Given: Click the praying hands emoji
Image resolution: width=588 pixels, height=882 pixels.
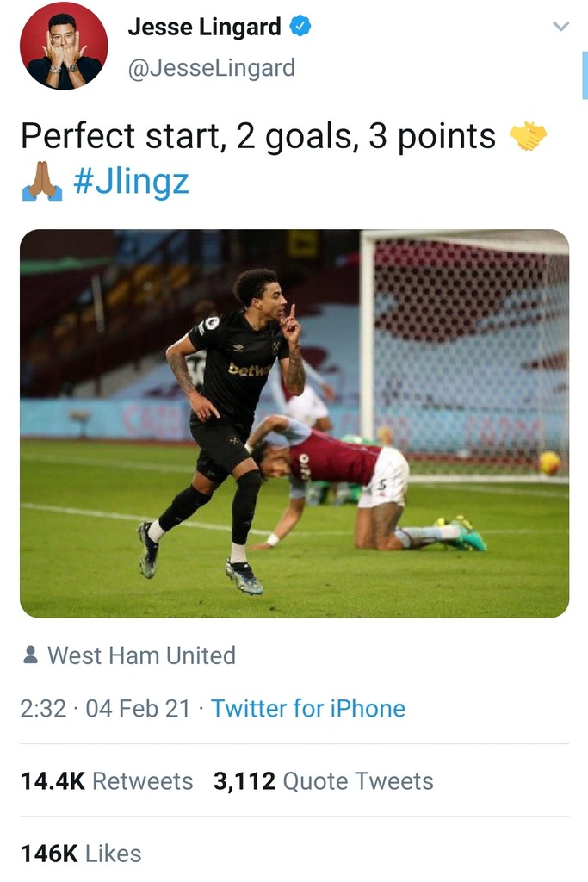Looking at the screenshot, I should [41, 181].
